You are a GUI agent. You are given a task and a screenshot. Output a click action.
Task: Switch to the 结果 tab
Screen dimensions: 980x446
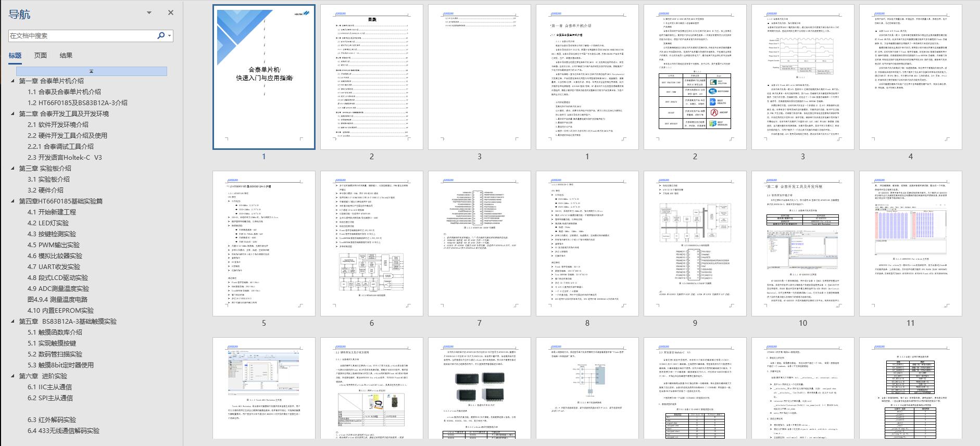pyautogui.click(x=66, y=56)
